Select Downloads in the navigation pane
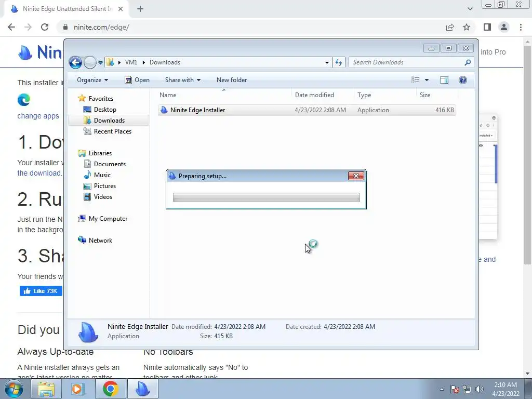 click(109, 121)
